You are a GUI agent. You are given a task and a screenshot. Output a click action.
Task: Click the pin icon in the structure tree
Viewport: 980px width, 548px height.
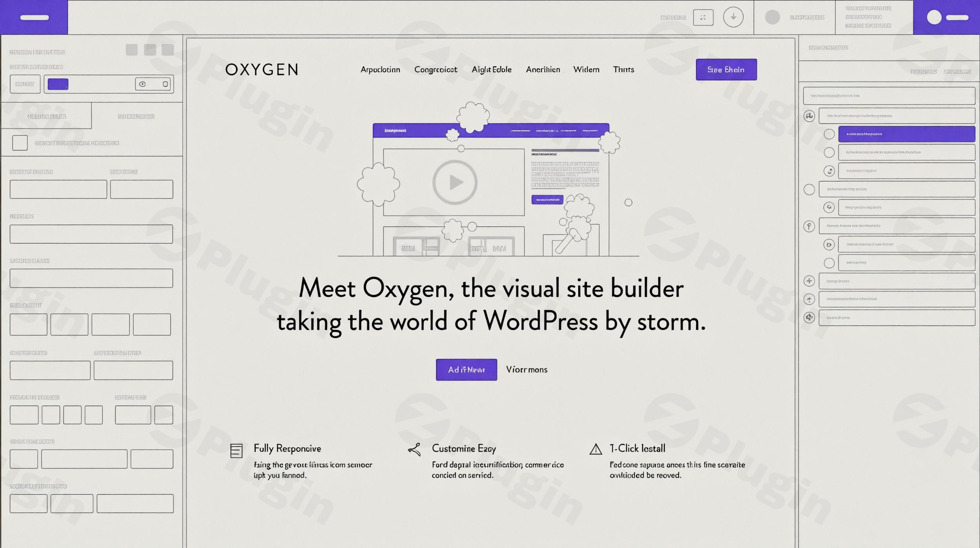pos(809,226)
